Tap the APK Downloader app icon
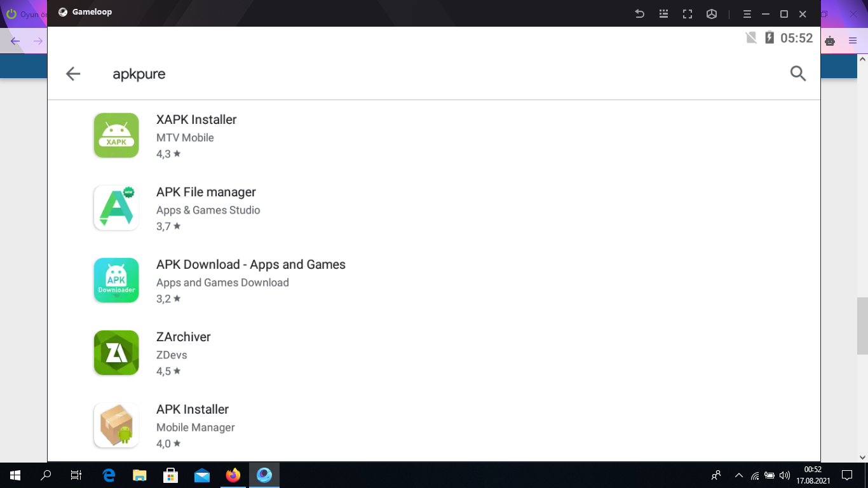Screen dimensions: 868x488 116,280
